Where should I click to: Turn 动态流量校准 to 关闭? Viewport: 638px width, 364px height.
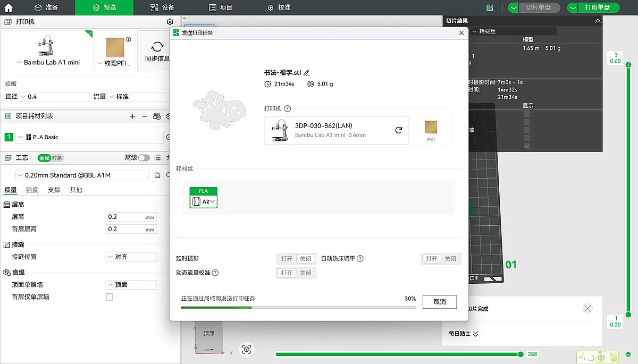coord(305,273)
